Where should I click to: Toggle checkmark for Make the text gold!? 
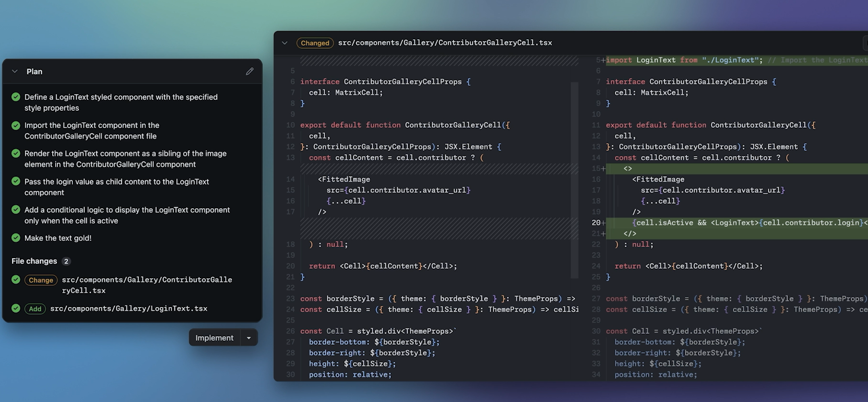point(16,238)
